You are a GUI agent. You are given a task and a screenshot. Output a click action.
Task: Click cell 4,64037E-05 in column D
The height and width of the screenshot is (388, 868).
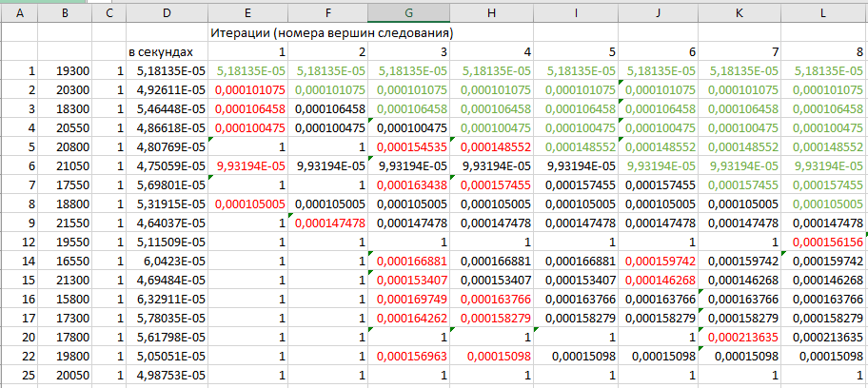[x=168, y=223]
